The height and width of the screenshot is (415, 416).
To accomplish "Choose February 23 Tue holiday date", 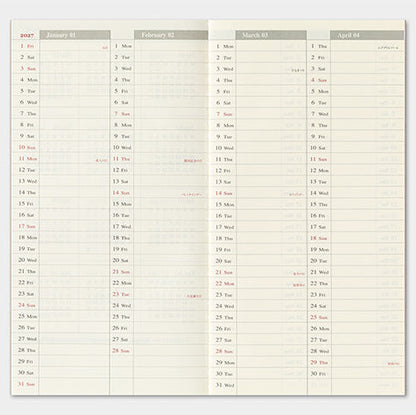I will coord(121,294).
